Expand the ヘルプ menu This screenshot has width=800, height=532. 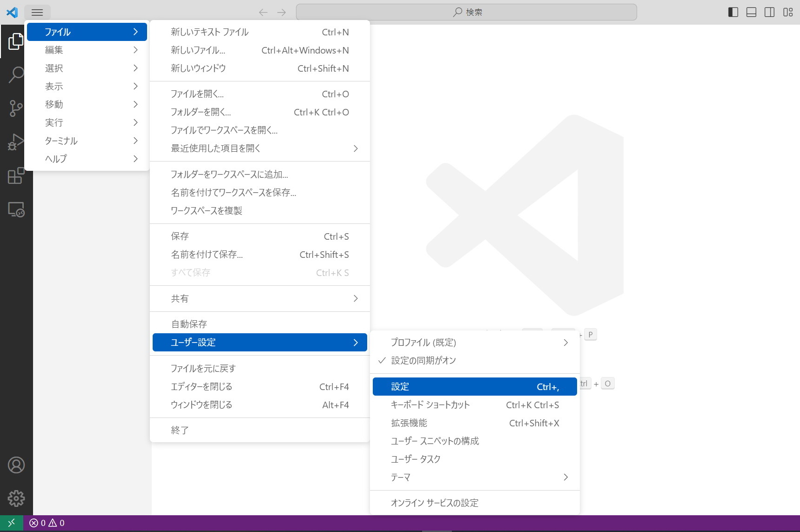coord(87,159)
